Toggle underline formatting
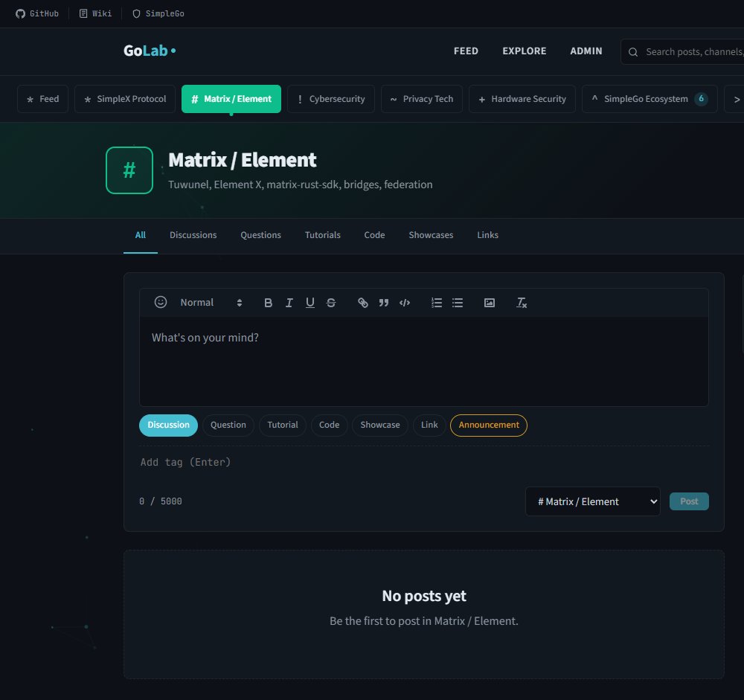 click(310, 303)
